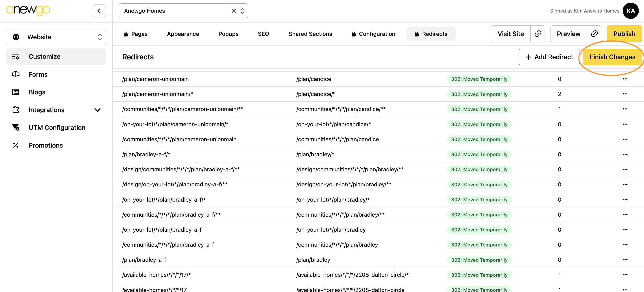
Task: Open the Forms sidebar section
Action: 38,74
